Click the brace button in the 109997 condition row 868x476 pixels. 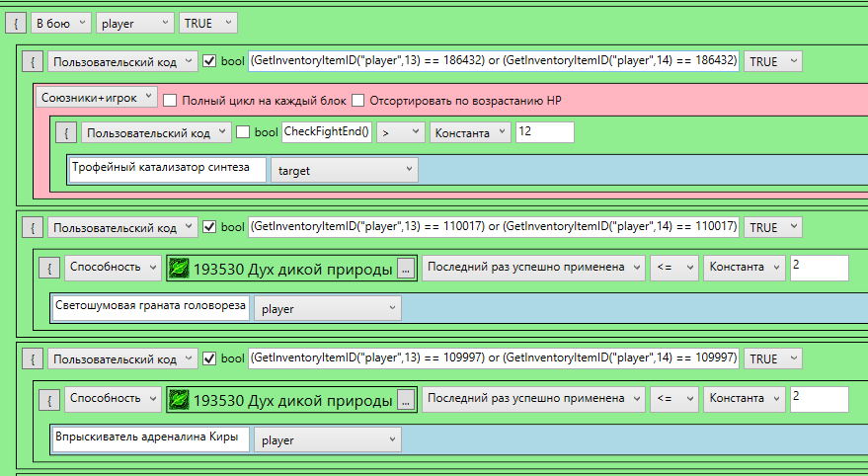click(x=32, y=358)
